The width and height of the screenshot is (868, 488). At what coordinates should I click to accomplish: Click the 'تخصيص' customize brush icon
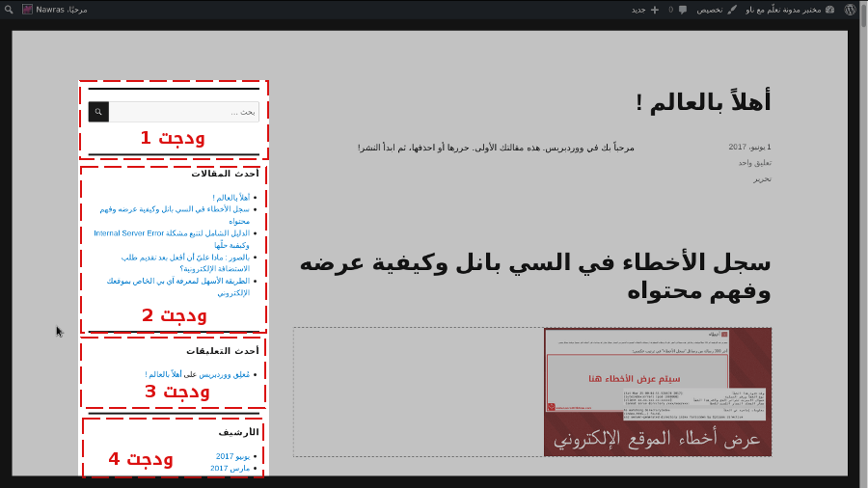[x=732, y=10]
